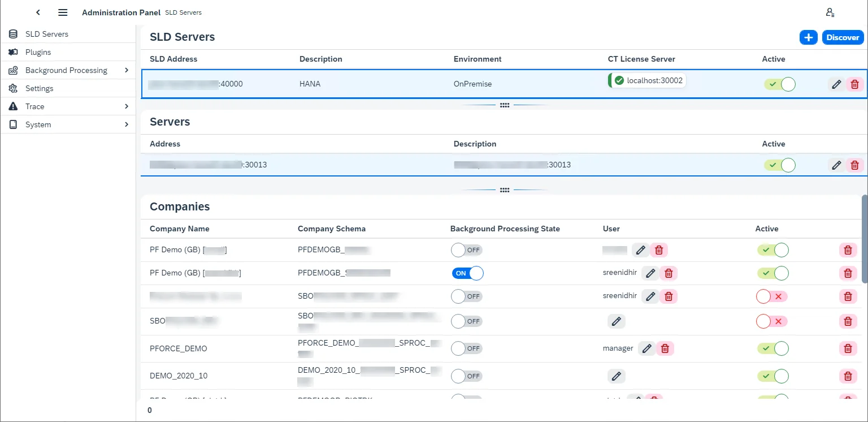Expand the Background Processing menu

coord(66,70)
